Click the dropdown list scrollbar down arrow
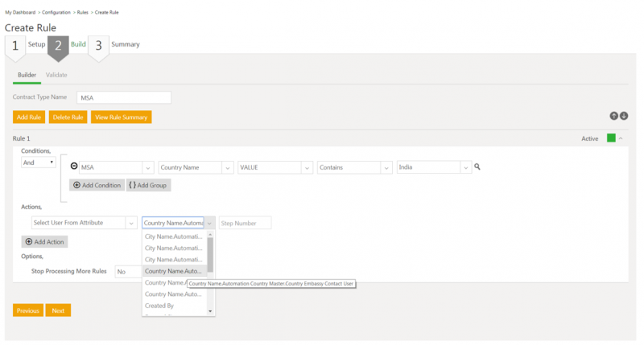 211,310
